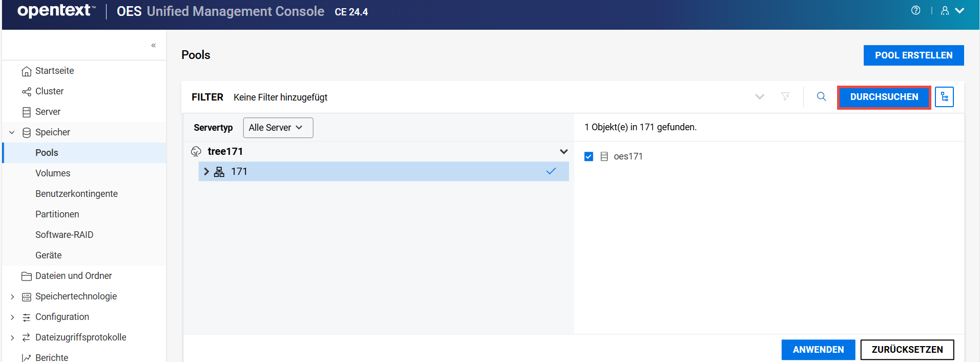
Task: Click the ANWENDEN button
Action: [x=818, y=350]
